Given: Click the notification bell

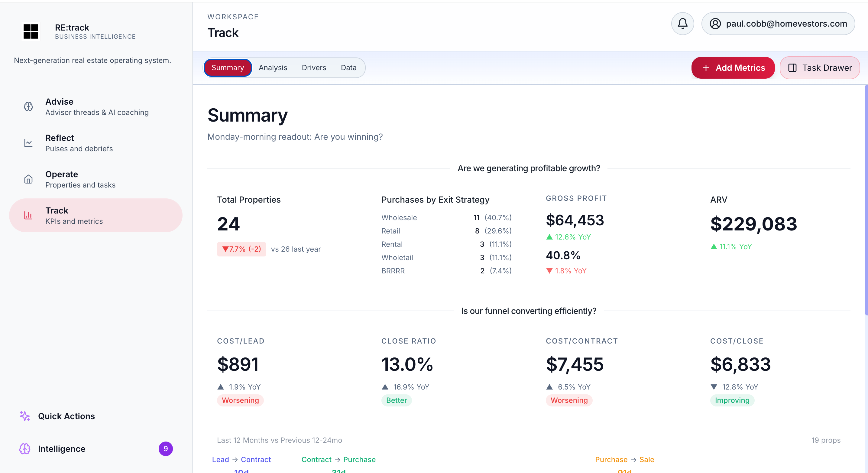Looking at the screenshot, I should coord(683,24).
